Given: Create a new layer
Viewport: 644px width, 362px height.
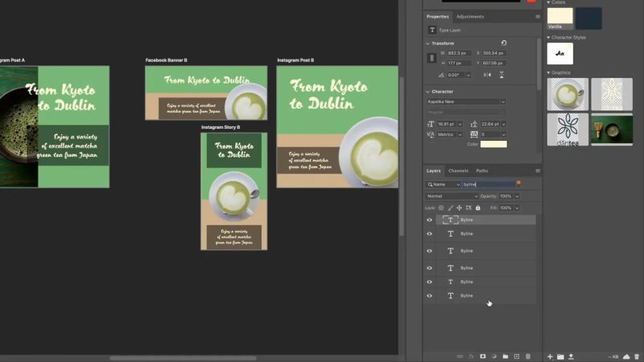Looking at the screenshot, I should 517,356.
